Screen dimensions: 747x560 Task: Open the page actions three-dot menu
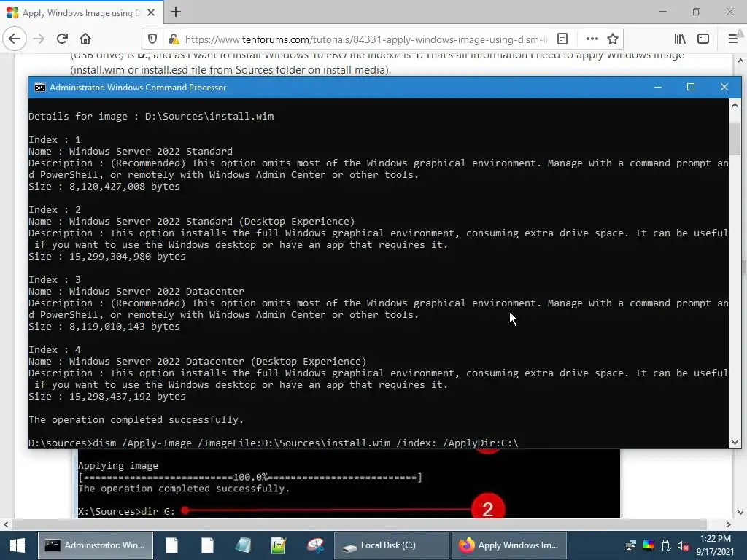[592, 39]
